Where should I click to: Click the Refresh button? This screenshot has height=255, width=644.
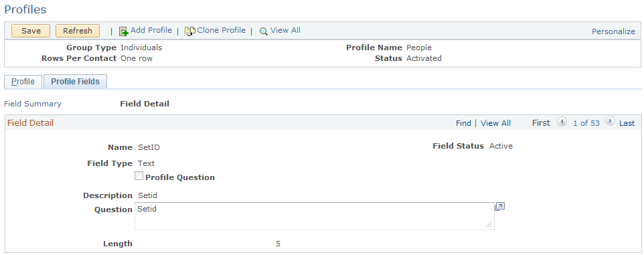(x=78, y=31)
